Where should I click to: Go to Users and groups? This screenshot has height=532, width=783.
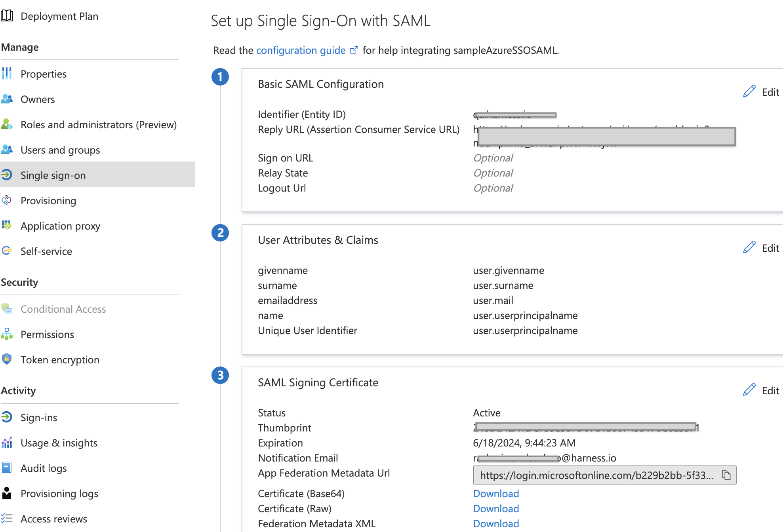(60, 150)
